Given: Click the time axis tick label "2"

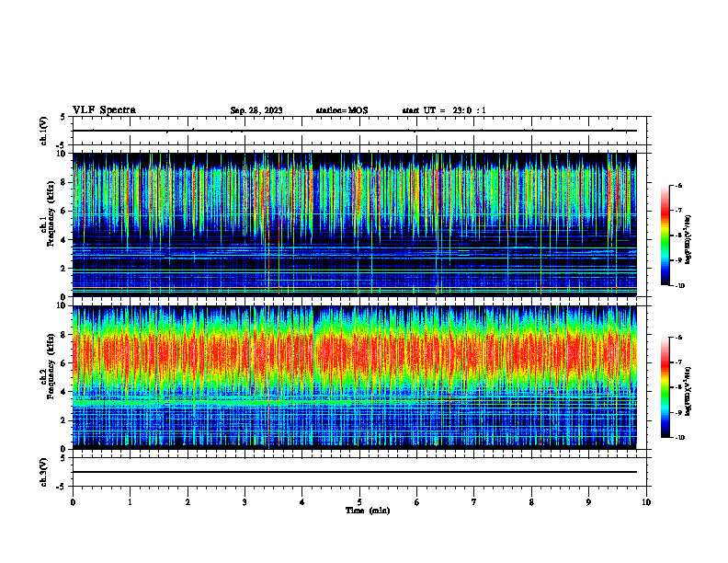Looking at the screenshot, I should [x=188, y=502].
